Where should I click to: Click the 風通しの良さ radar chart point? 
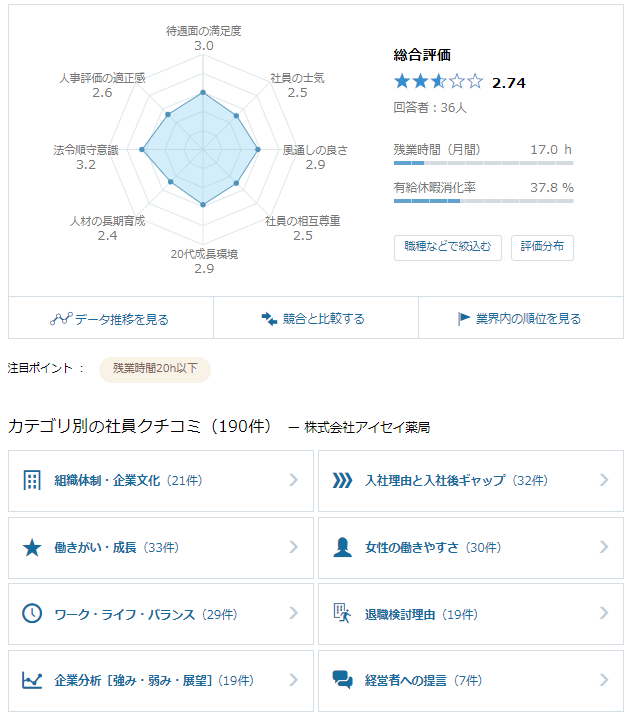[x=258, y=150]
